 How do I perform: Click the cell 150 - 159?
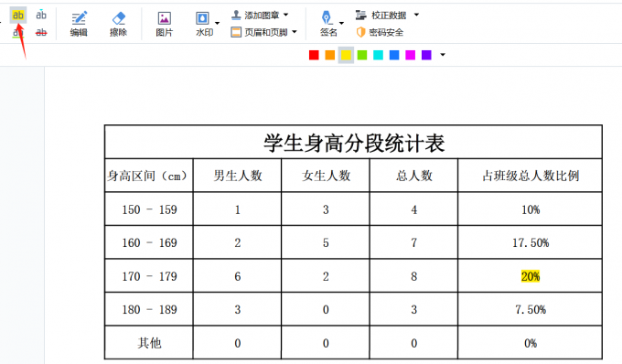click(149, 209)
